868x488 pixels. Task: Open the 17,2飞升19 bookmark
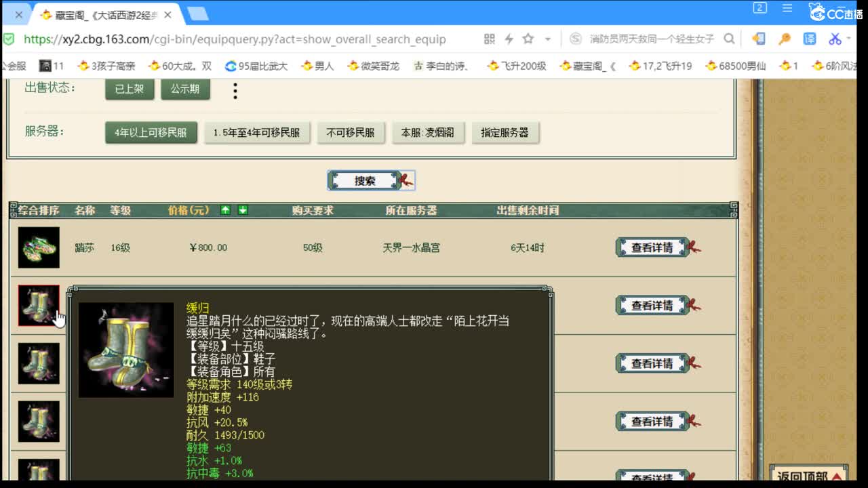tap(660, 66)
